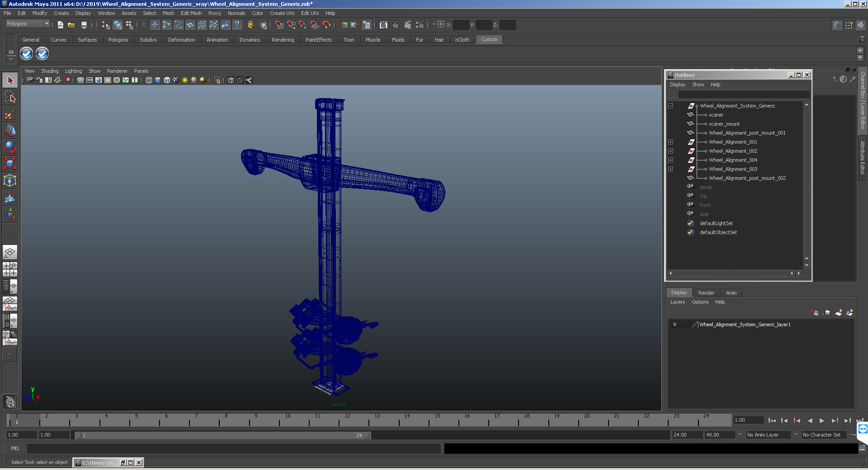This screenshot has width=868, height=470.
Task: Toggle Snap to view planes
Action: (x=315, y=25)
